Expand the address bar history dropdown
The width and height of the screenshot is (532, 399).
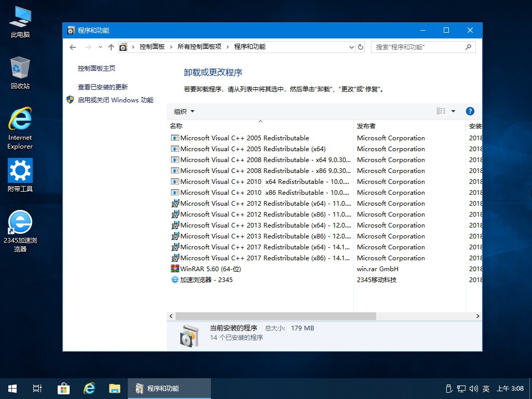tap(352, 47)
